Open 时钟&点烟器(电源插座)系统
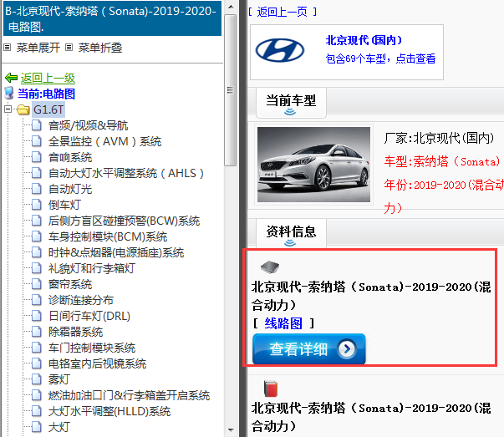The height and width of the screenshot is (437, 504). [116, 252]
